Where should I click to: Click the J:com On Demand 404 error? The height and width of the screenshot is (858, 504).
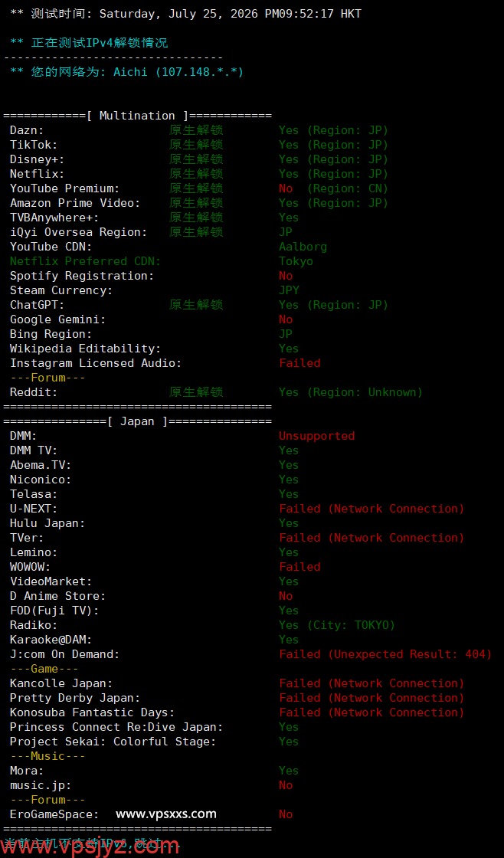[385, 654]
